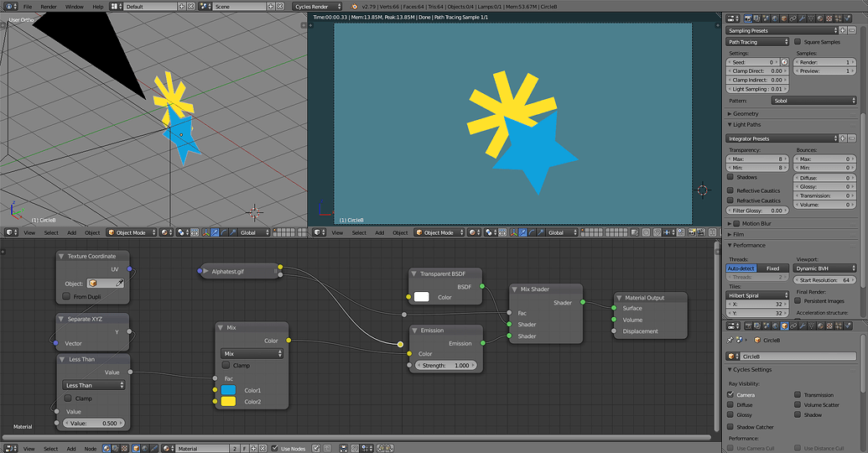Screen dimensions: 868x453
Task: Enable Shadows checkbox under Transparency
Action: point(730,177)
